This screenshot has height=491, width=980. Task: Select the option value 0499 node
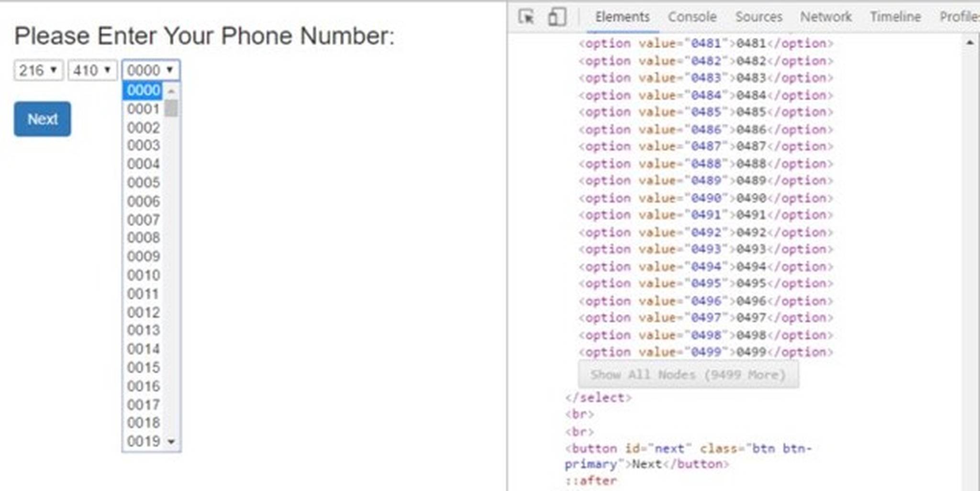pyautogui.click(x=703, y=352)
